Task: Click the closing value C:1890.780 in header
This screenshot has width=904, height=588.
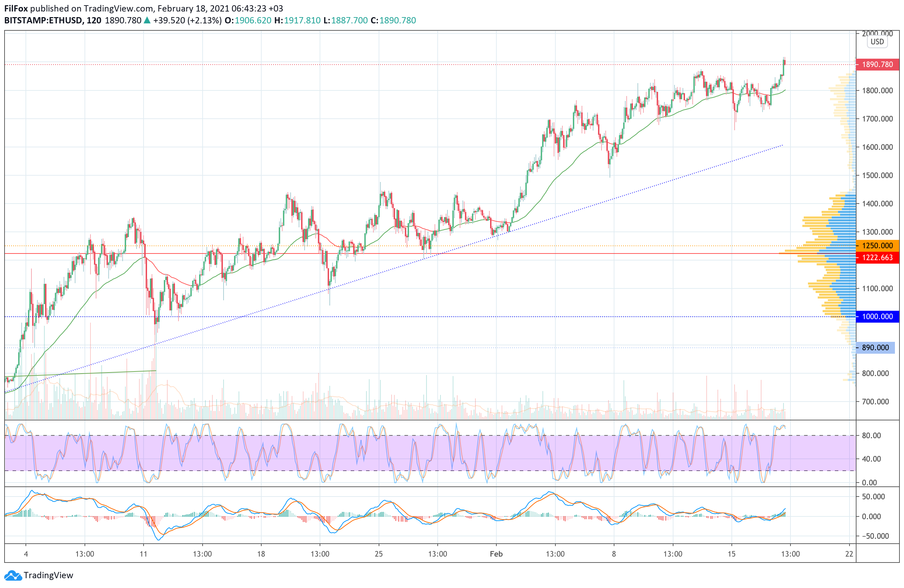Action: pos(393,21)
